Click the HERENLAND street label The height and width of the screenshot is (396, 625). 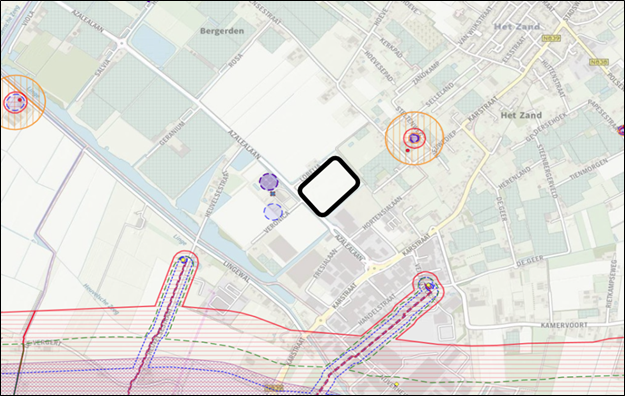coord(515,177)
